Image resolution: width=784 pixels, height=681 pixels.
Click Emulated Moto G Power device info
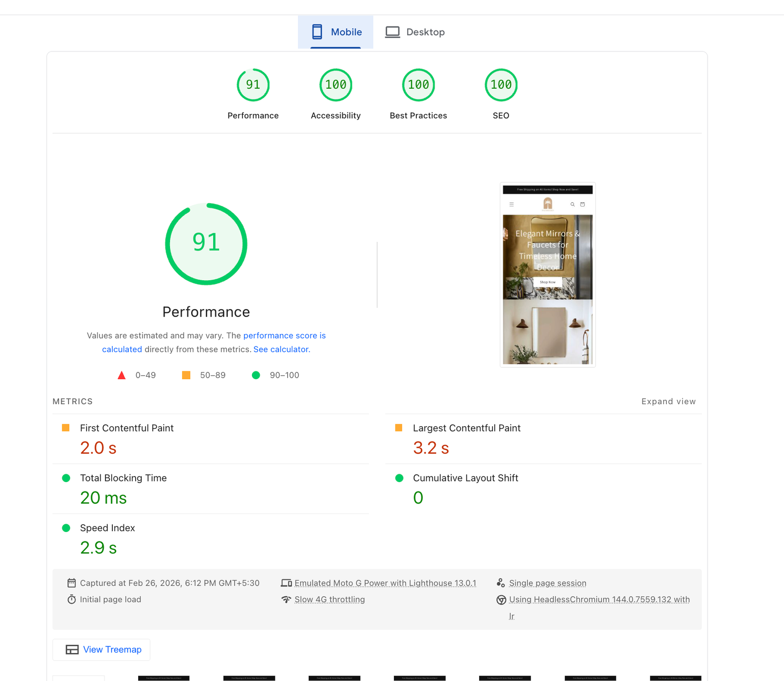coord(385,583)
